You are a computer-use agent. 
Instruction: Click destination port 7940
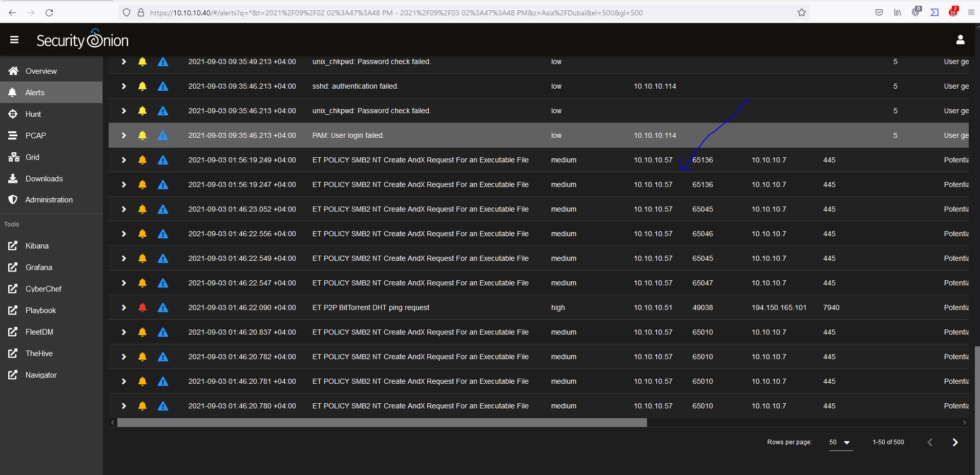click(x=831, y=307)
